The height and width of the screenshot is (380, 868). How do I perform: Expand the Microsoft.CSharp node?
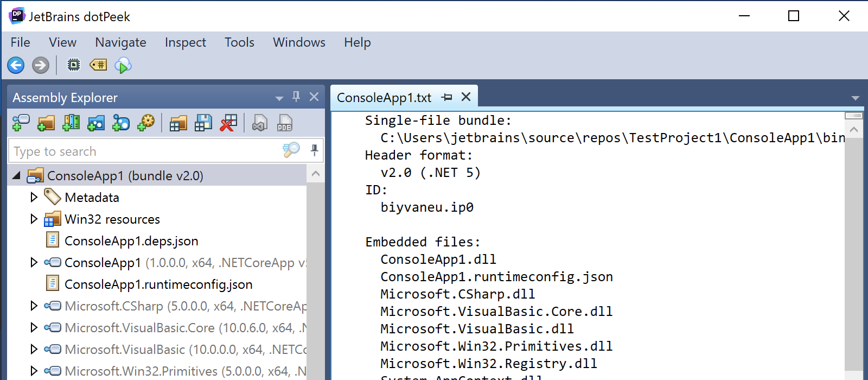(x=34, y=306)
